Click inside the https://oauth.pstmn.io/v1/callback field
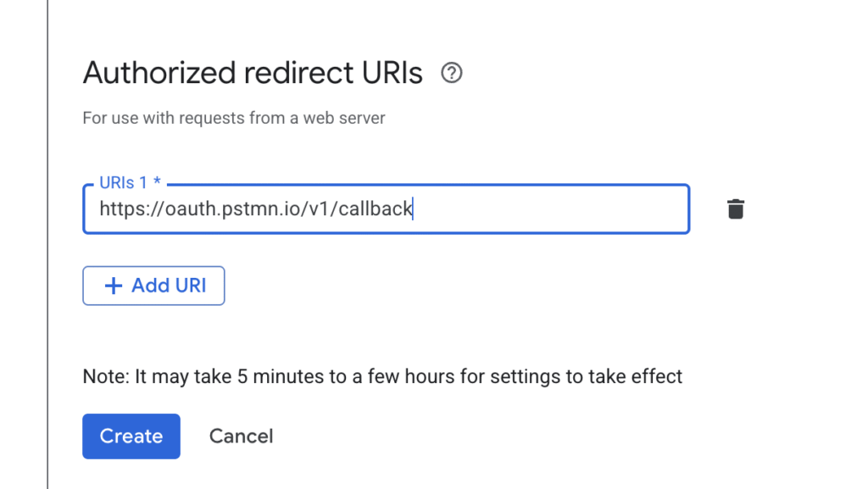Image resolution: width=868 pixels, height=489 pixels. [386, 209]
